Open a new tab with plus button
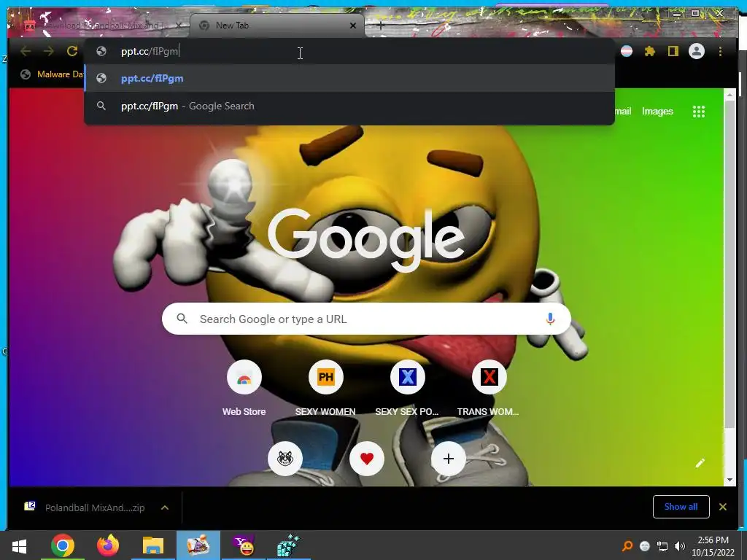Screen dimensions: 747x560 click(x=380, y=26)
